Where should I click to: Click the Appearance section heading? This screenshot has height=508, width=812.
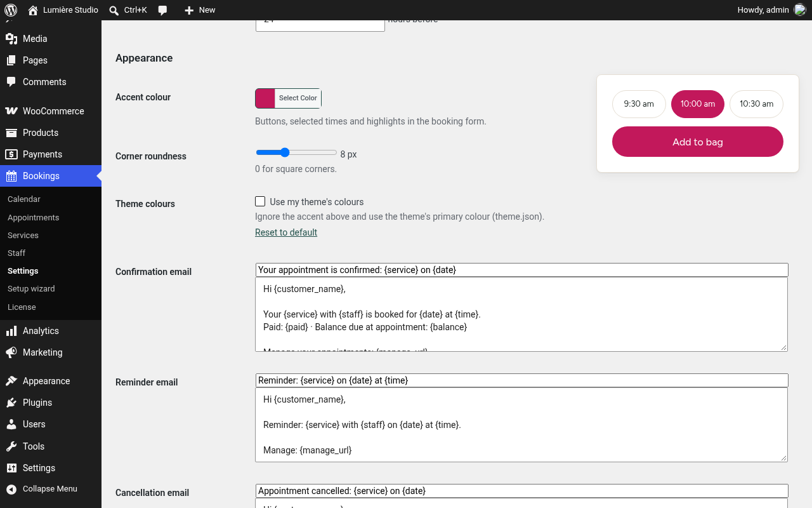click(144, 58)
